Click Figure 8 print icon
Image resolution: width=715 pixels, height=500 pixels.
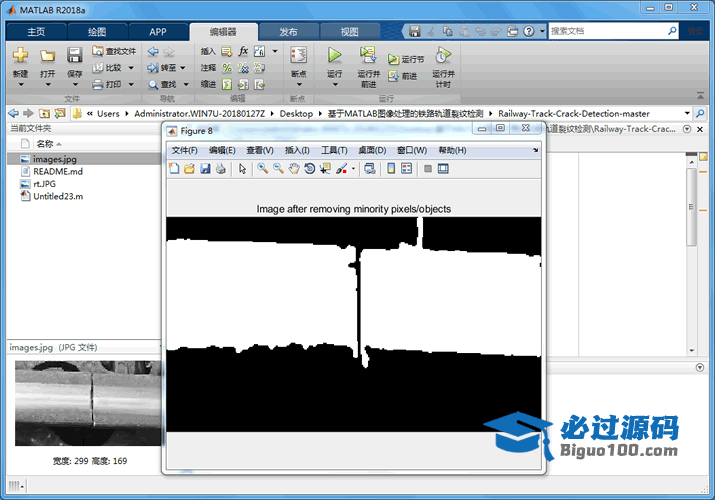221,169
